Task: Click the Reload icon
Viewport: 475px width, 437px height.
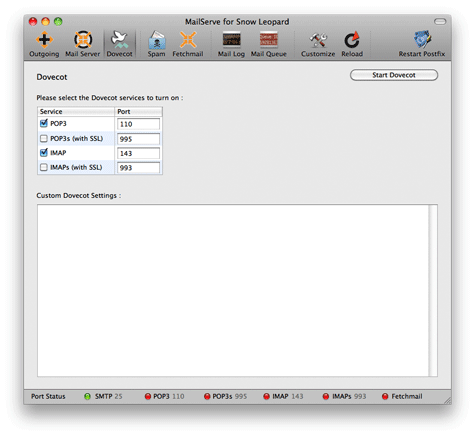Action: (x=352, y=44)
